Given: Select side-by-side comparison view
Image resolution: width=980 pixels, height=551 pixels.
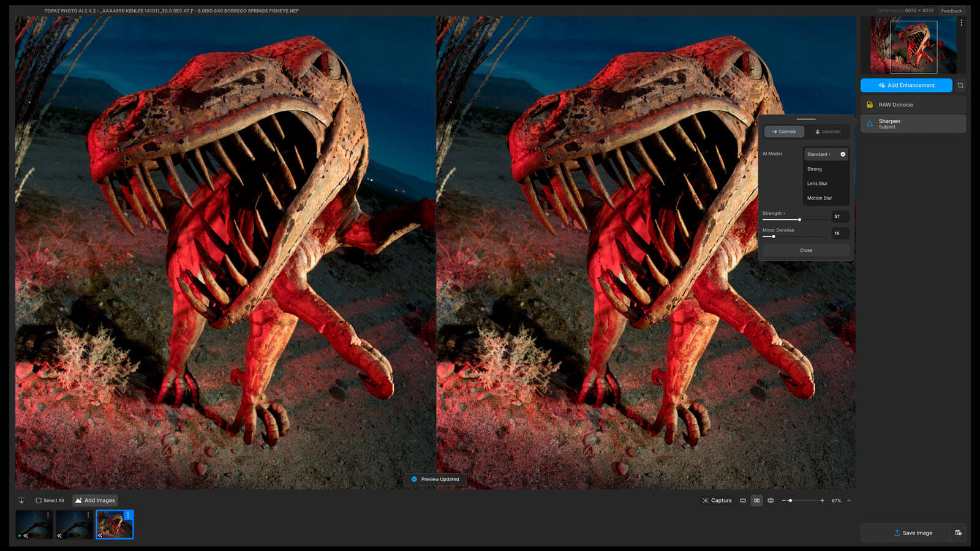Looking at the screenshot, I should tap(757, 501).
